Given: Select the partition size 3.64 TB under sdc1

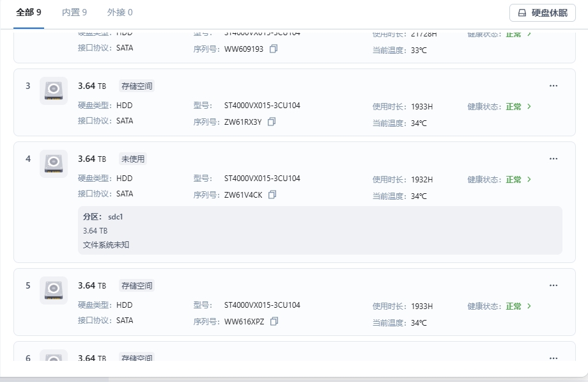Looking at the screenshot, I should (x=95, y=230).
